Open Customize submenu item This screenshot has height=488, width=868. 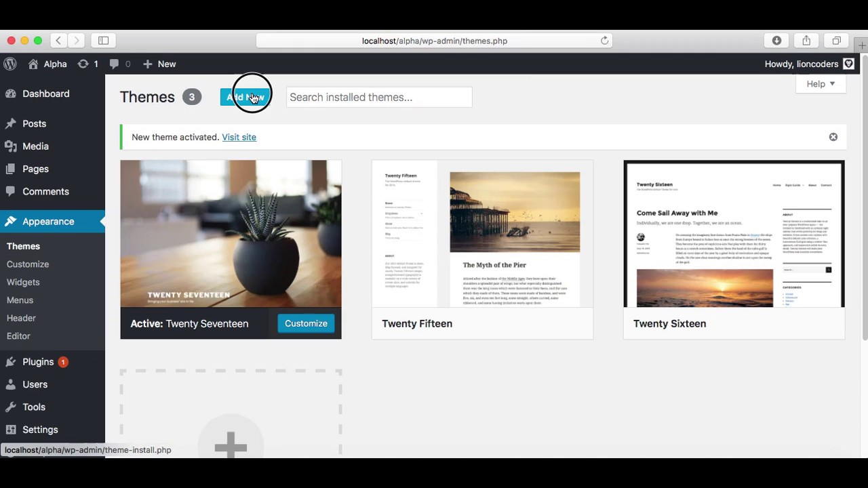coord(28,264)
